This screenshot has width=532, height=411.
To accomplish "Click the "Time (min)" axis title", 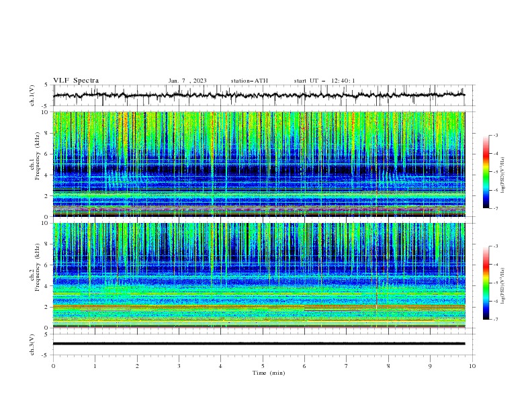I will [269, 373].
